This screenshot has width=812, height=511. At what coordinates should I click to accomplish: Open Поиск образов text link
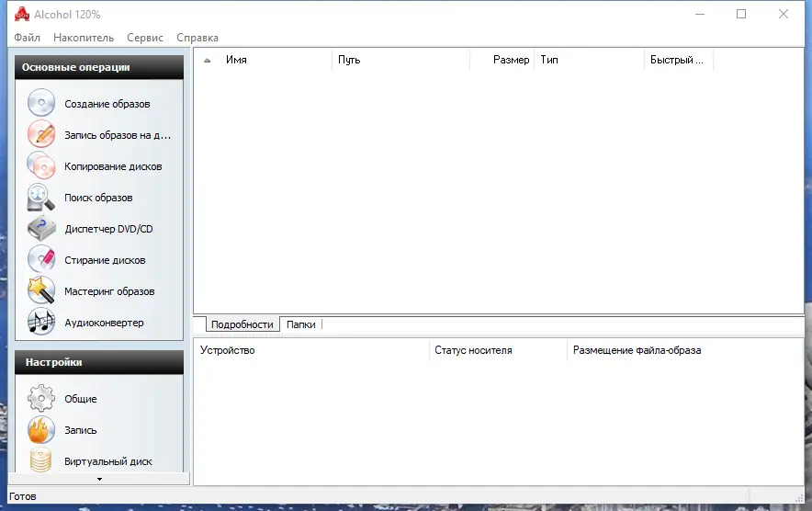coord(98,198)
